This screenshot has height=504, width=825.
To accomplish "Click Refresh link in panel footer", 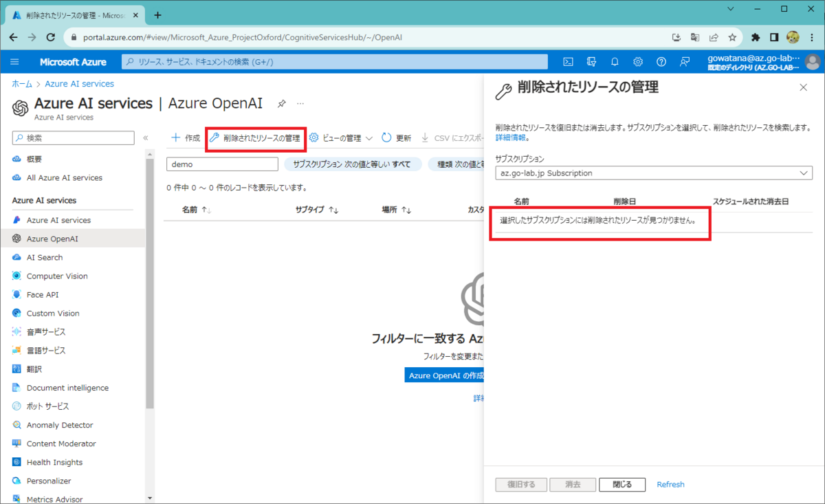I will [670, 485].
